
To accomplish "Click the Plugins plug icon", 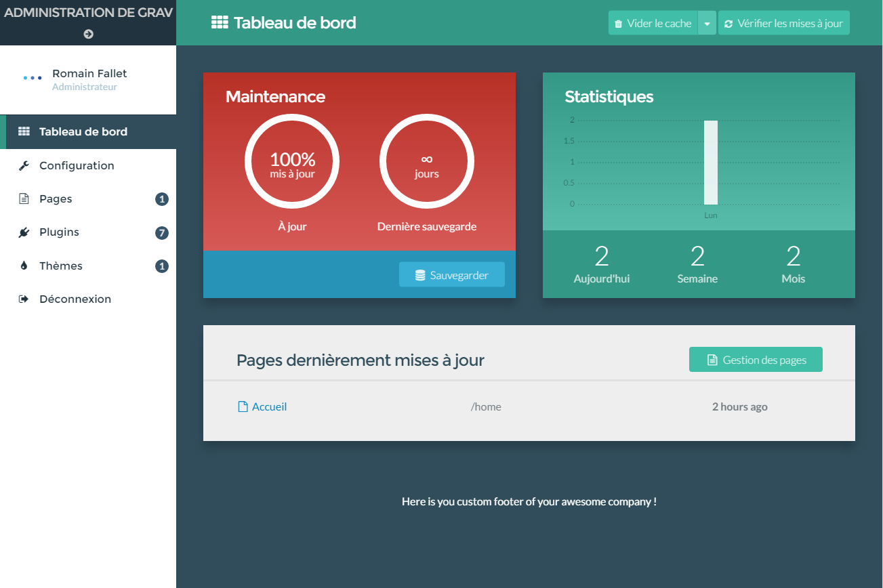I will pos(24,232).
